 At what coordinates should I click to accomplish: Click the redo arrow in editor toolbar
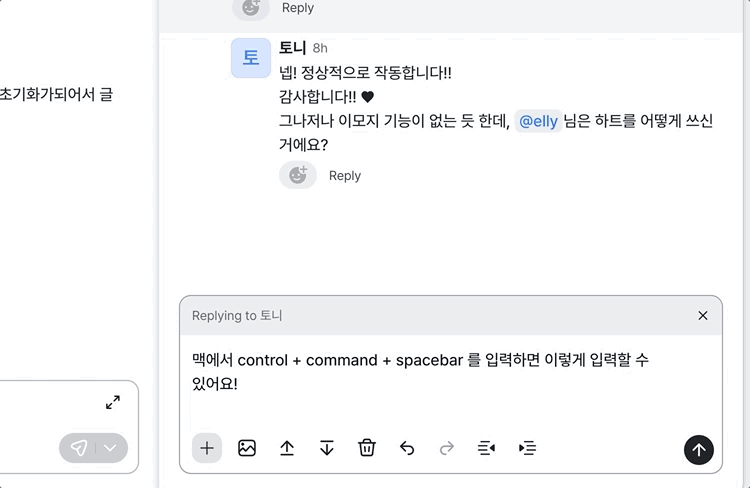click(x=447, y=448)
